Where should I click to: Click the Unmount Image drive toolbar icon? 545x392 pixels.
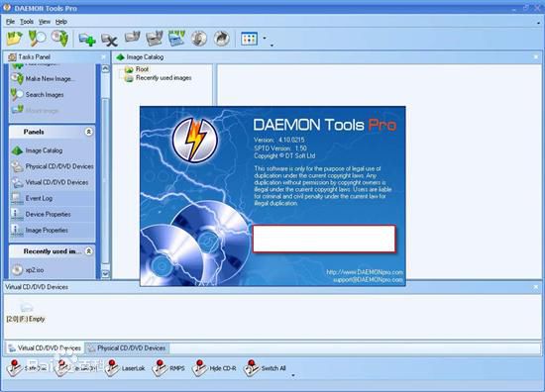point(155,39)
